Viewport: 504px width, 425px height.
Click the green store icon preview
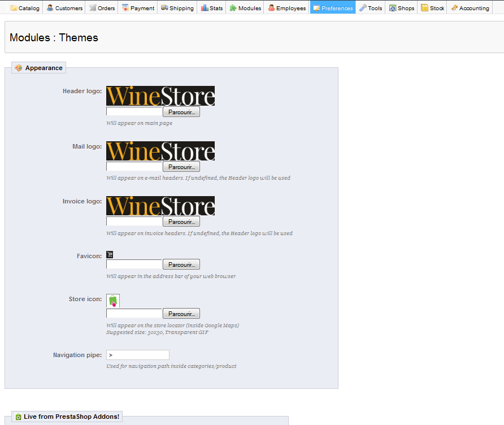[113, 301]
